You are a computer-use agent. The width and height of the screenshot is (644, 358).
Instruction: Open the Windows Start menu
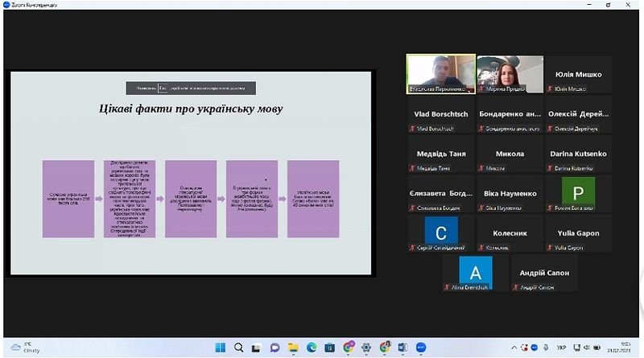(221, 348)
